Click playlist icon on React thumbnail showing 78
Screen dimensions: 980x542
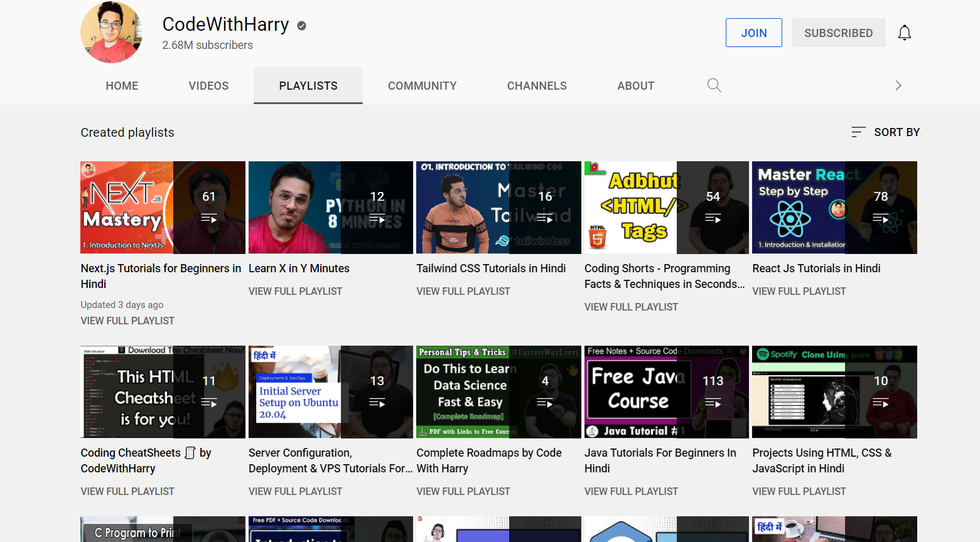point(881,218)
